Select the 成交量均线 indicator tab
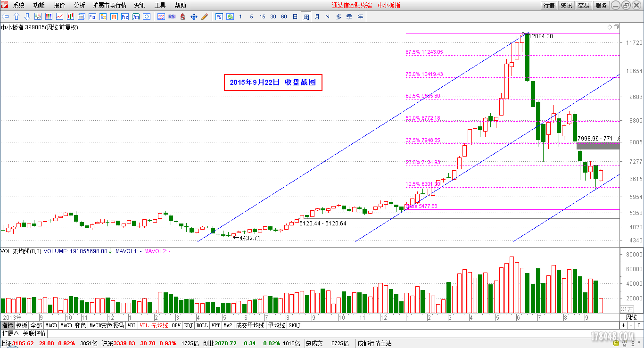 tap(250, 325)
